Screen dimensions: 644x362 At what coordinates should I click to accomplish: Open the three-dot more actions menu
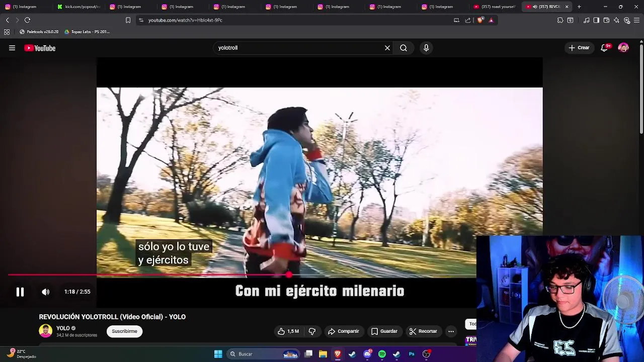pyautogui.click(x=451, y=331)
